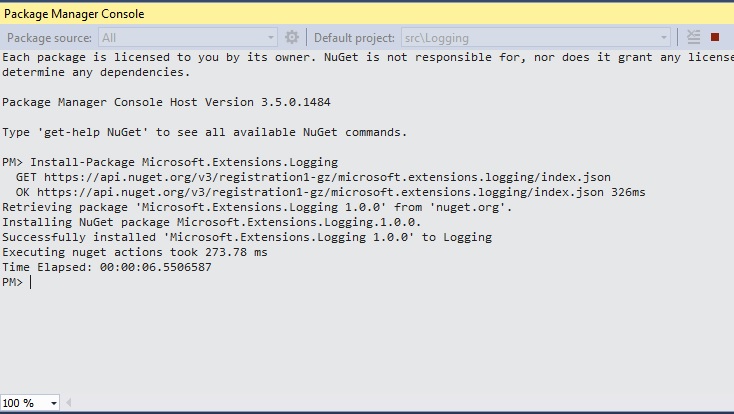Click the horizontal scrollbar track at the bottom
This screenshot has width=734, height=414.
tap(400, 403)
